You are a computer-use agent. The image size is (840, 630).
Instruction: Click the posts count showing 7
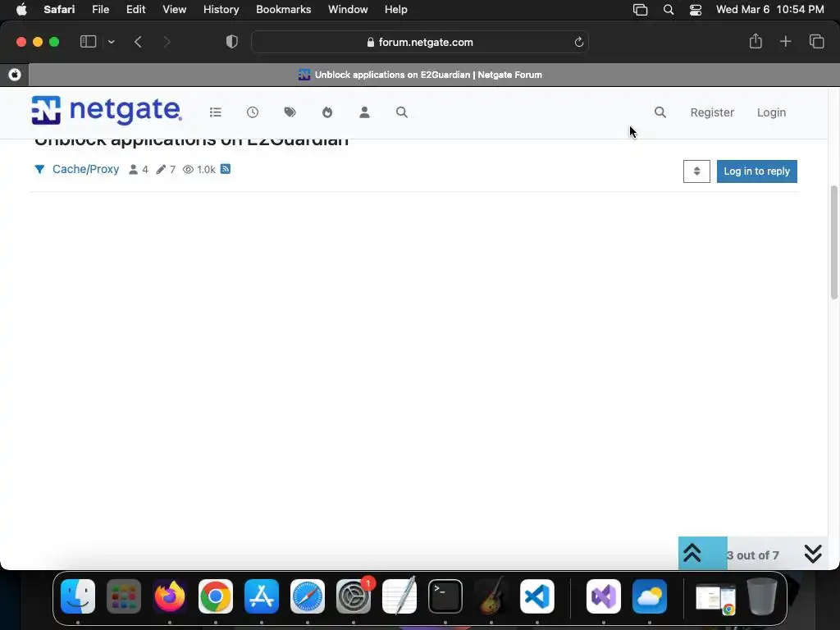tap(166, 170)
